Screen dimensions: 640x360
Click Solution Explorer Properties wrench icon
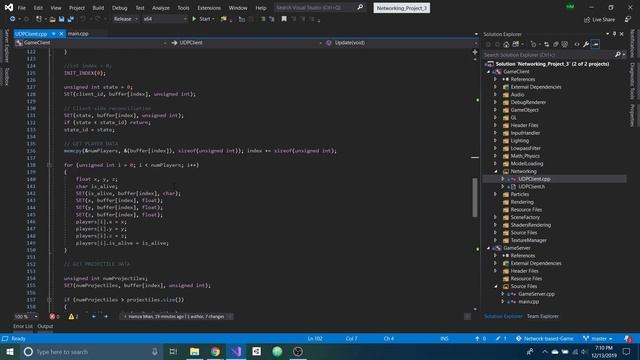(586, 44)
